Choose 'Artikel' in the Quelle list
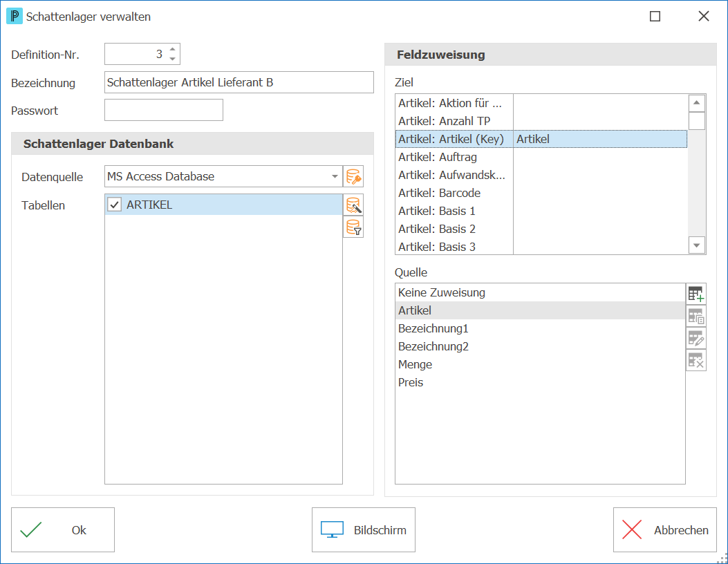 click(x=541, y=310)
